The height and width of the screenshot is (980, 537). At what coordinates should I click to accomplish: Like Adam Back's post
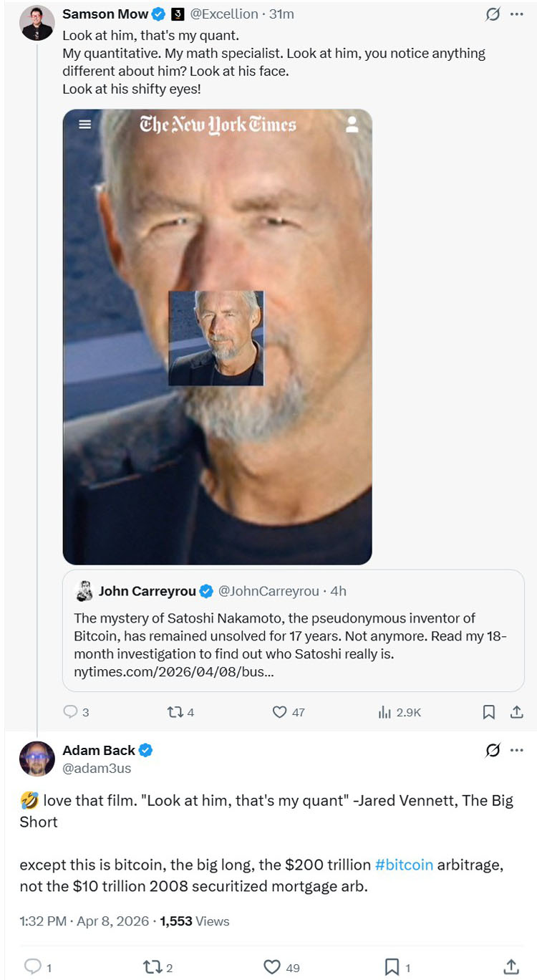tap(272, 967)
